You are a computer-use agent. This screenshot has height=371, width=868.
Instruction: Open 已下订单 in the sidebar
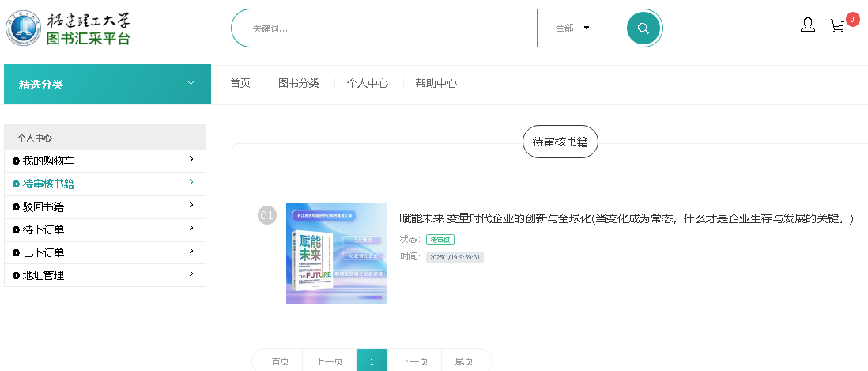[43, 253]
